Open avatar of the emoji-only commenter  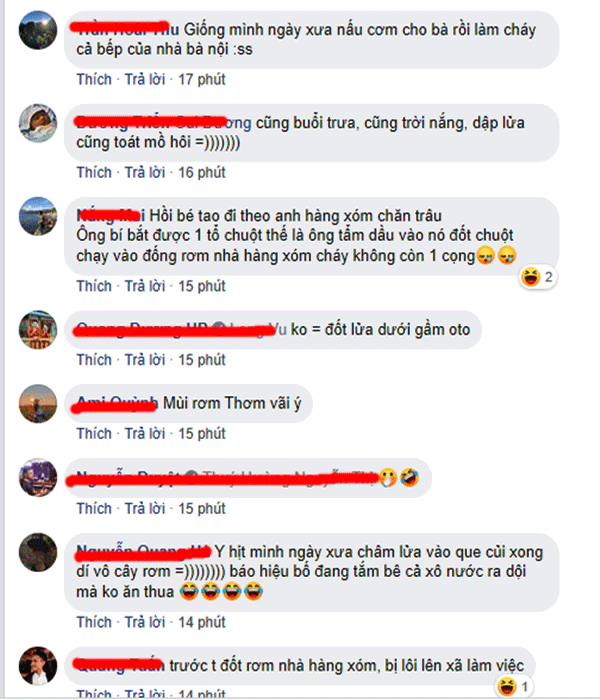(x=38, y=477)
